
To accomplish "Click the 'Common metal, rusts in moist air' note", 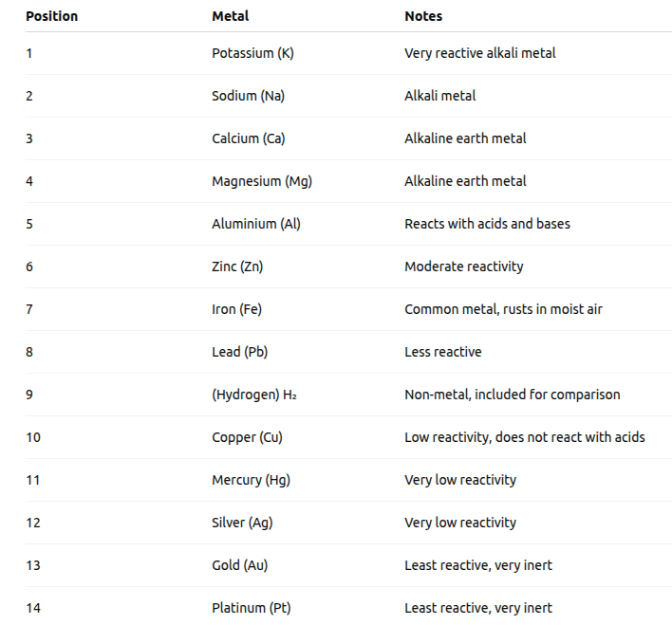I will coord(504,309).
